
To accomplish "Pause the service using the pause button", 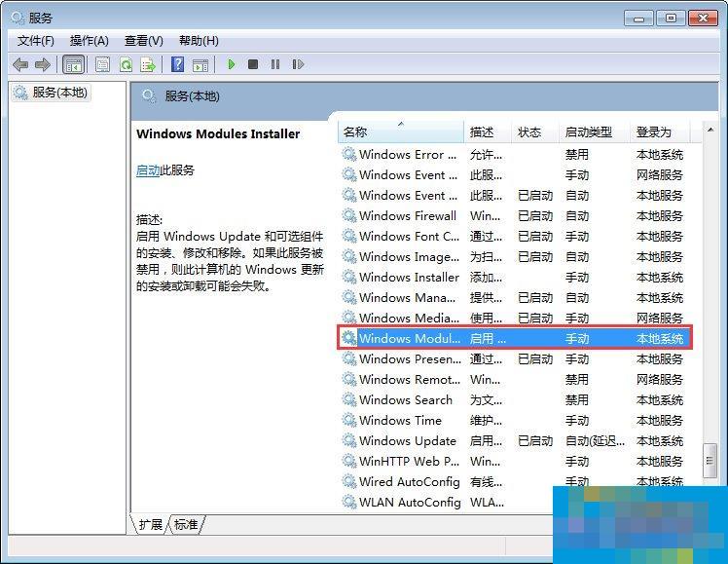I will coord(275,64).
